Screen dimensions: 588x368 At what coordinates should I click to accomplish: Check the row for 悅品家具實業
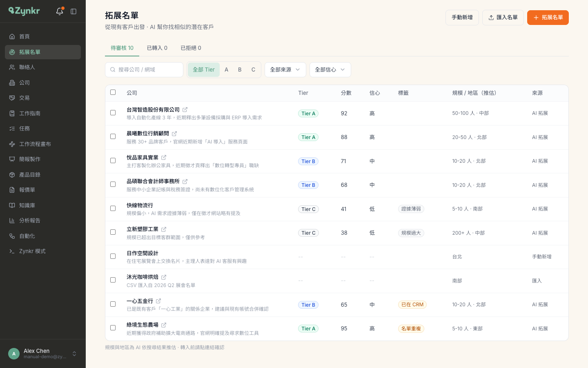113,161
